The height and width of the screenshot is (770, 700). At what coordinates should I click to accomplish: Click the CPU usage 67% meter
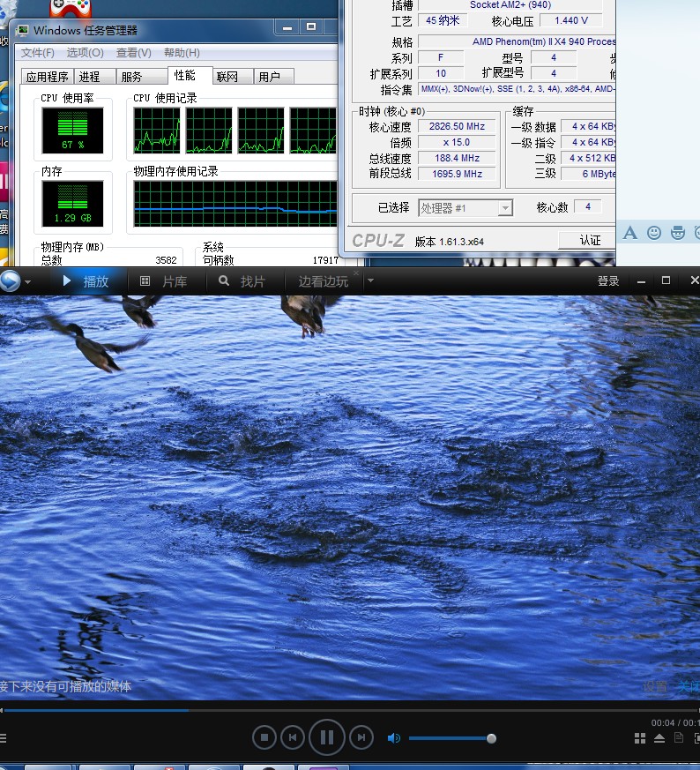(x=72, y=131)
